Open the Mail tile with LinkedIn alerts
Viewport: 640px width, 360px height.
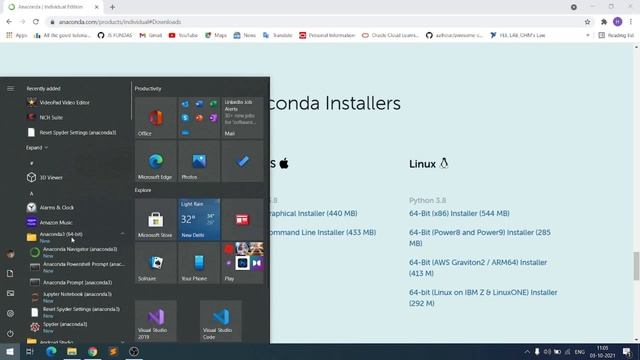coord(242,118)
